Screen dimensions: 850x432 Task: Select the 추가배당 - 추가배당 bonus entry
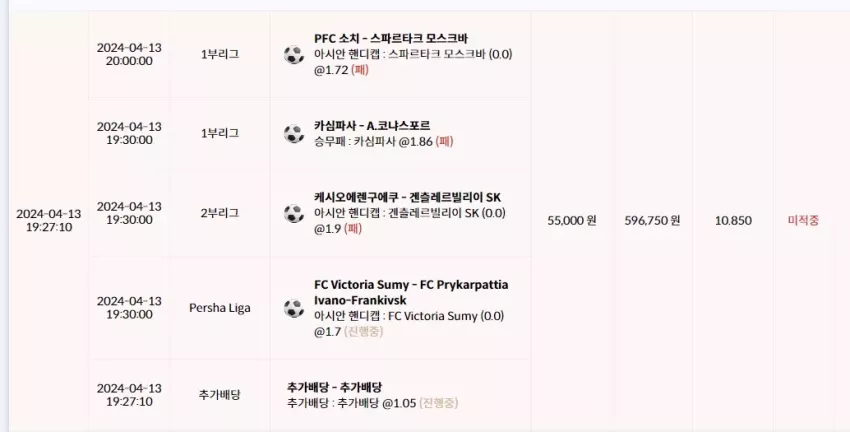pos(334,387)
